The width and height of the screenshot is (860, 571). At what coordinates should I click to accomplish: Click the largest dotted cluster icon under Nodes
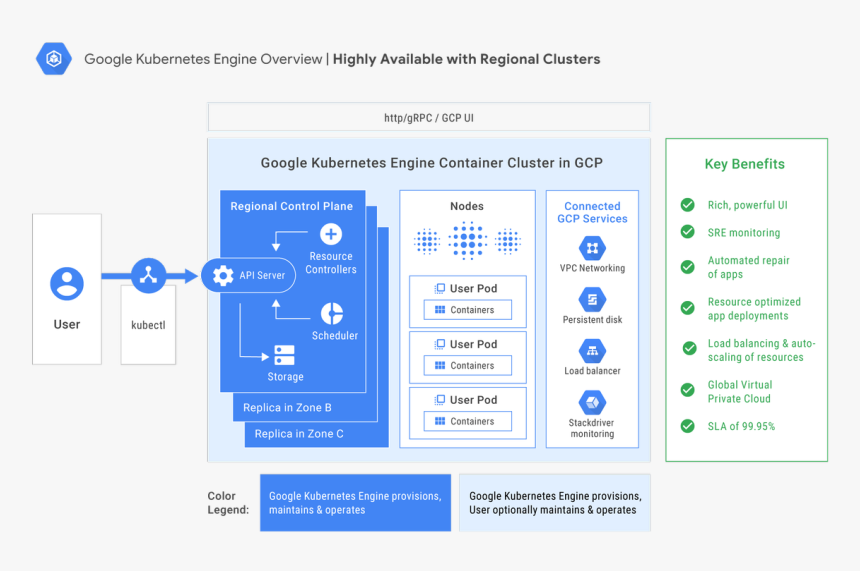(467, 240)
